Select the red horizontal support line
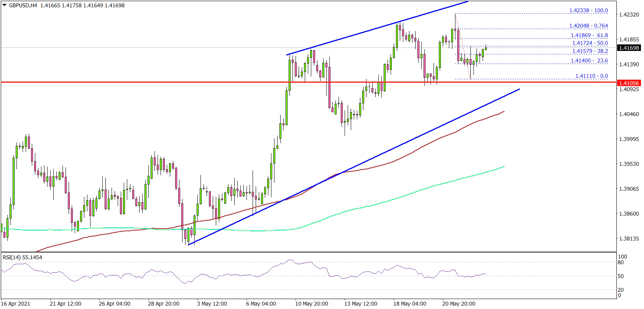The width and height of the screenshot is (644, 309). point(153,82)
